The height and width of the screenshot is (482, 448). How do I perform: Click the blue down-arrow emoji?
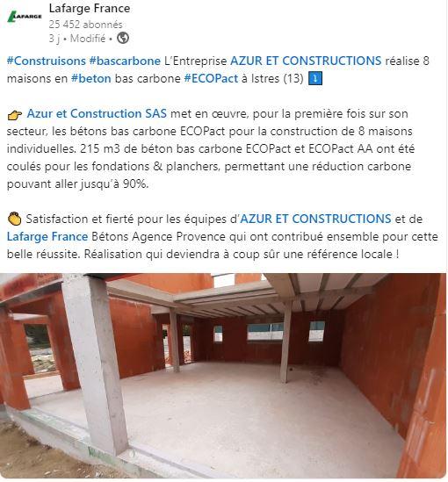(314, 78)
